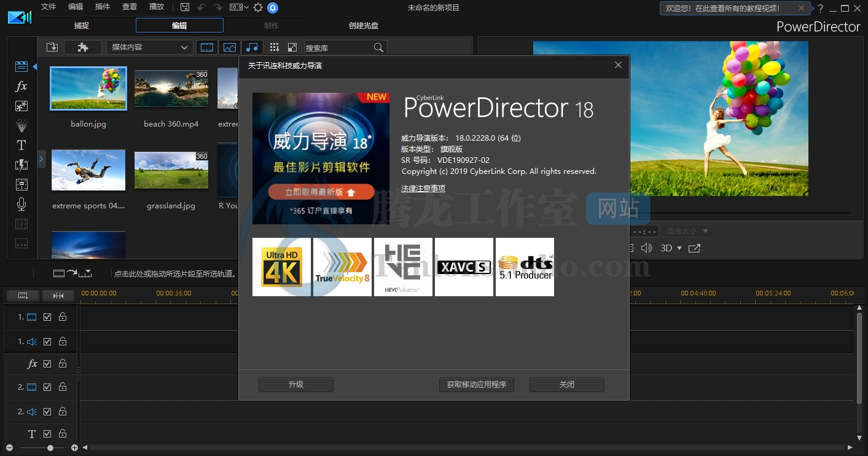Screen dimensions: 868x456
Task: Open the Title Room T icon
Action: coord(22,145)
